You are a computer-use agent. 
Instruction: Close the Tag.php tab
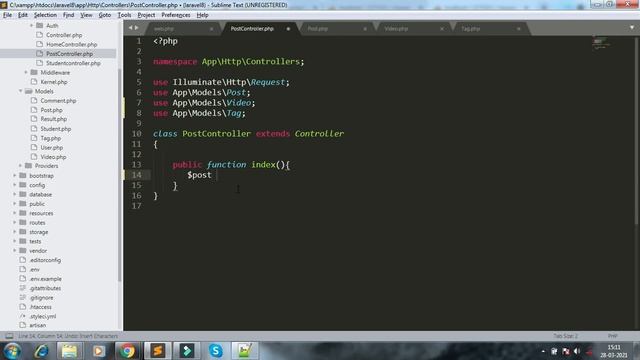[x=518, y=29]
